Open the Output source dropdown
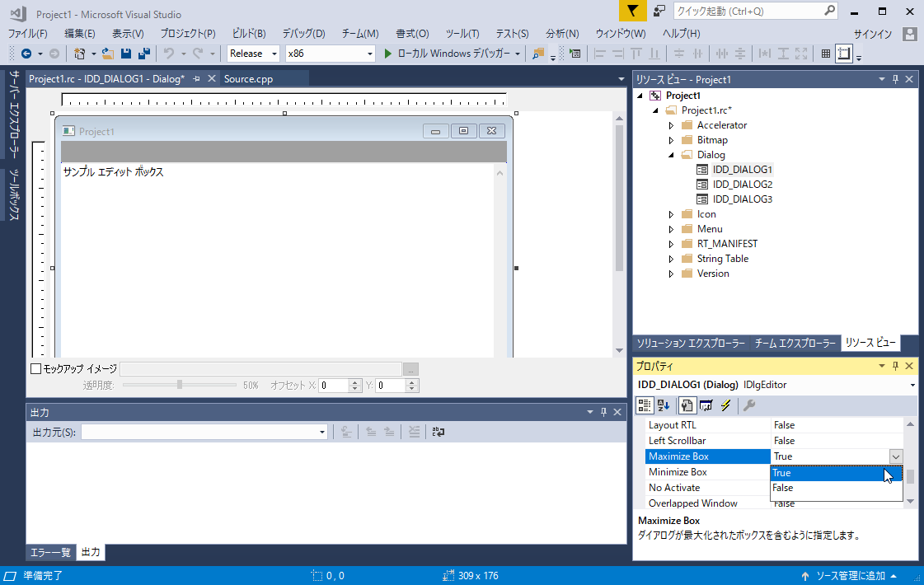The image size is (924, 585). coord(322,432)
